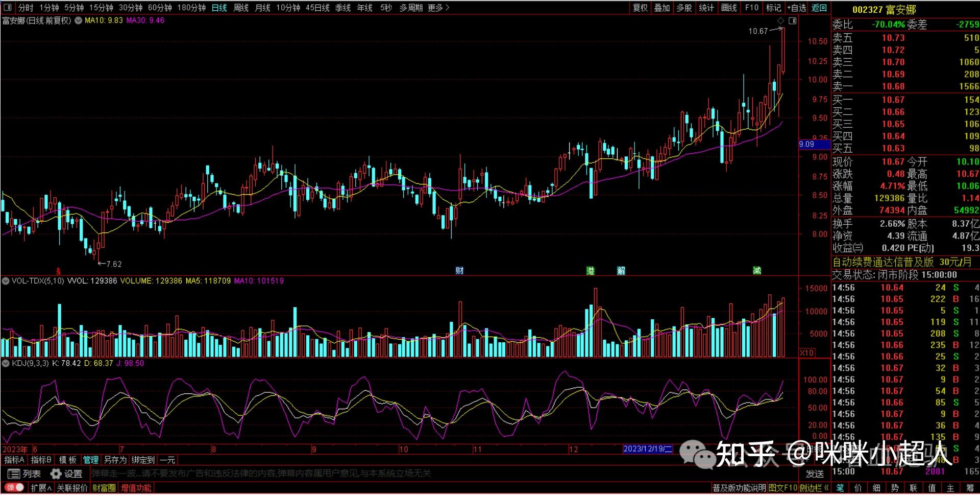Open the 普及版功能说明 link
This screenshot has height=495, width=980.
[739, 488]
